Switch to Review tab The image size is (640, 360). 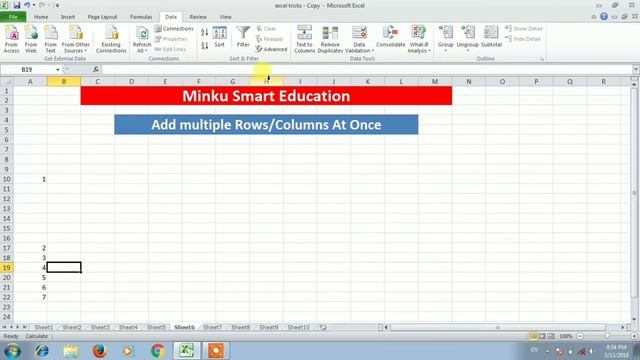coord(198,17)
